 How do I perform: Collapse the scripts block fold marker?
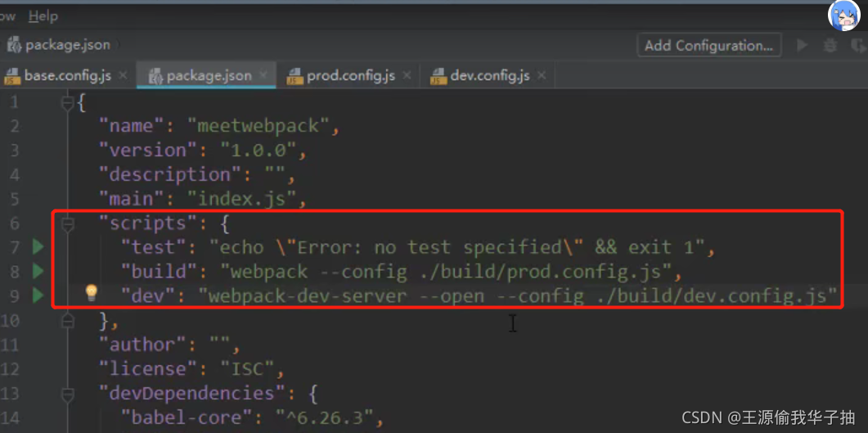click(68, 224)
